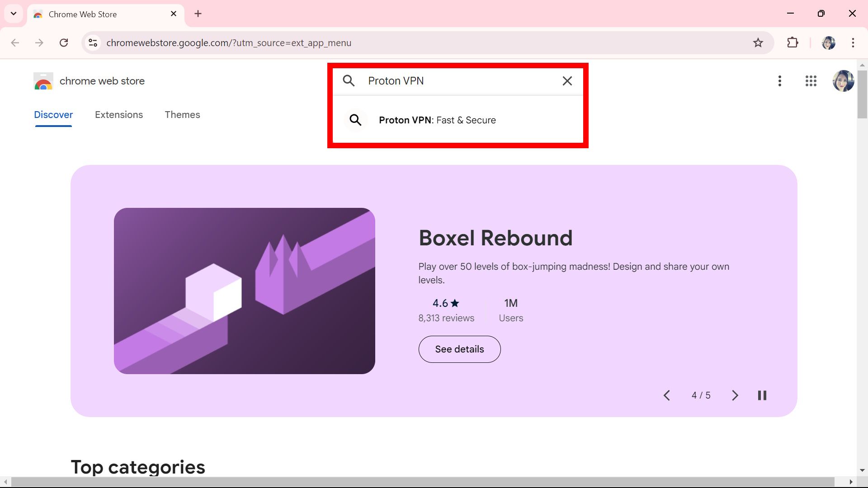868x488 pixels.
Task: Clear the Proton VPN search text
Action: (567, 81)
